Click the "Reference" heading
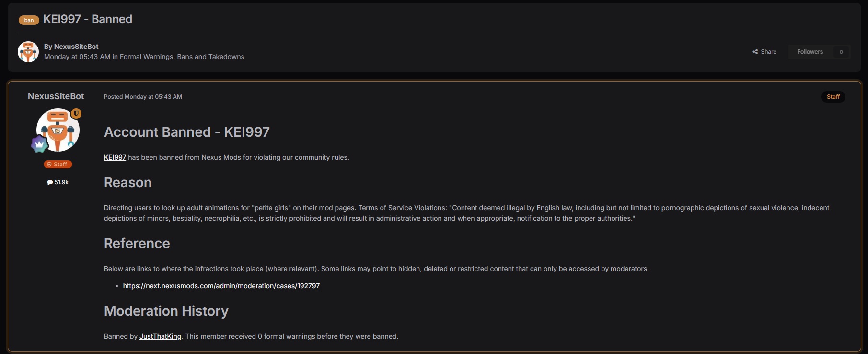Screen dimensions: 868x354 [x=137, y=243]
